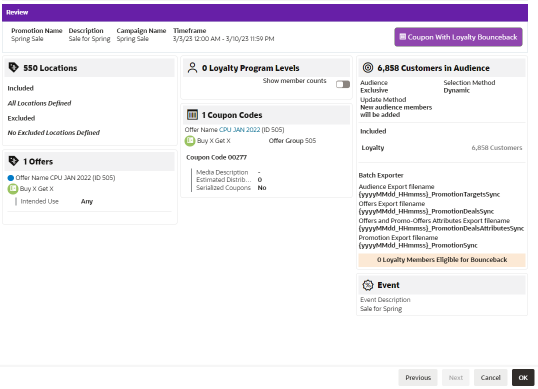The image size is (538, 389).
Task: Confirm the review with OK
Action: (x=523, y=377)
